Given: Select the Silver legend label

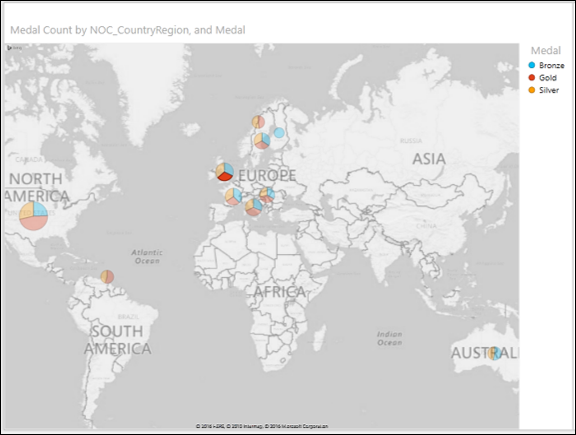Looking at the screenshot, I should coord(549,90).
